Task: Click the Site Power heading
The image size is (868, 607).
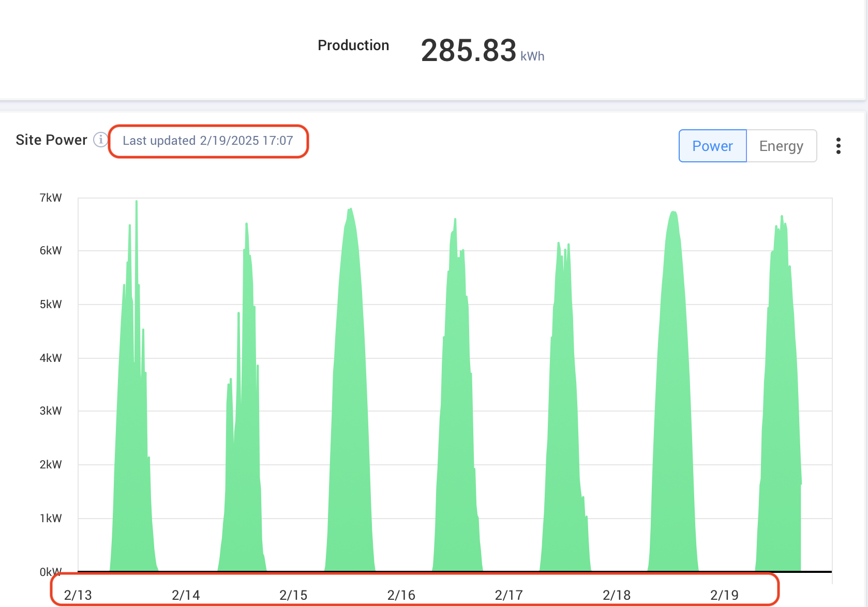Action: 51,140
